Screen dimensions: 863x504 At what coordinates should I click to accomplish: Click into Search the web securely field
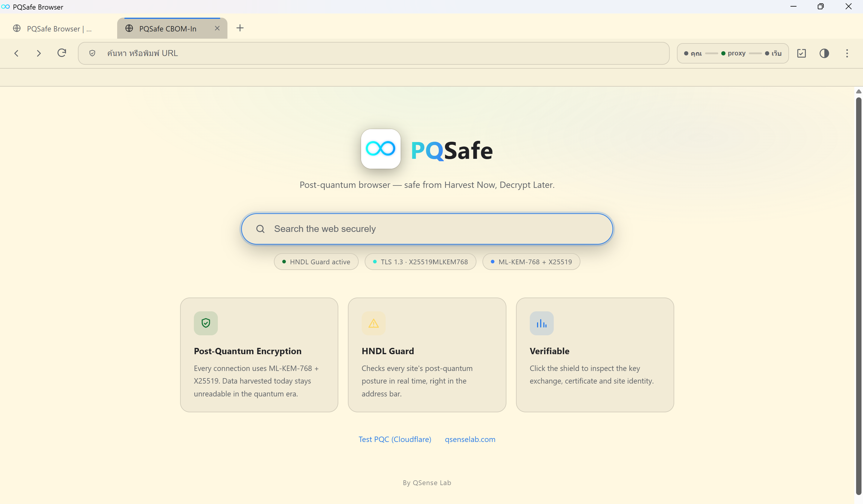pos(427,229)
